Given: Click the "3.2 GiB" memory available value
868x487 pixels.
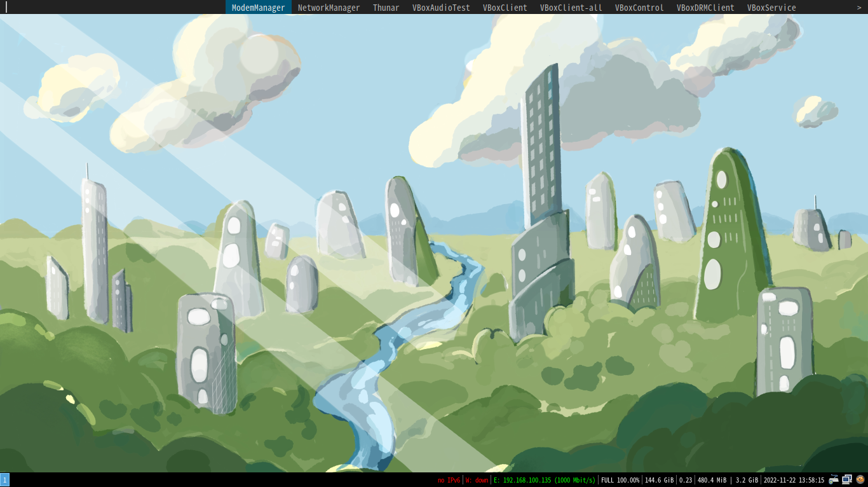Looking at the screenshot, I should coord(747,481).
